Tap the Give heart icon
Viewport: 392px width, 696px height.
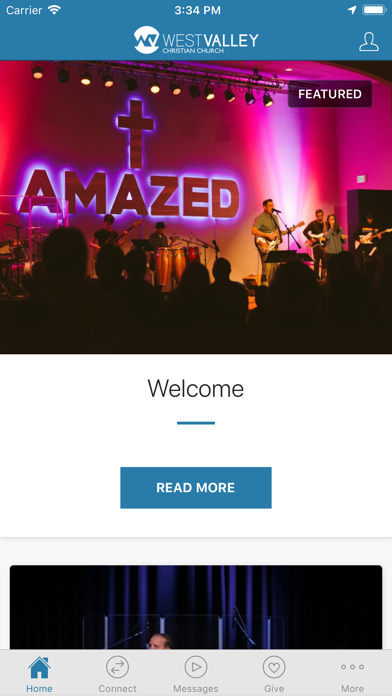click(274, 667)
